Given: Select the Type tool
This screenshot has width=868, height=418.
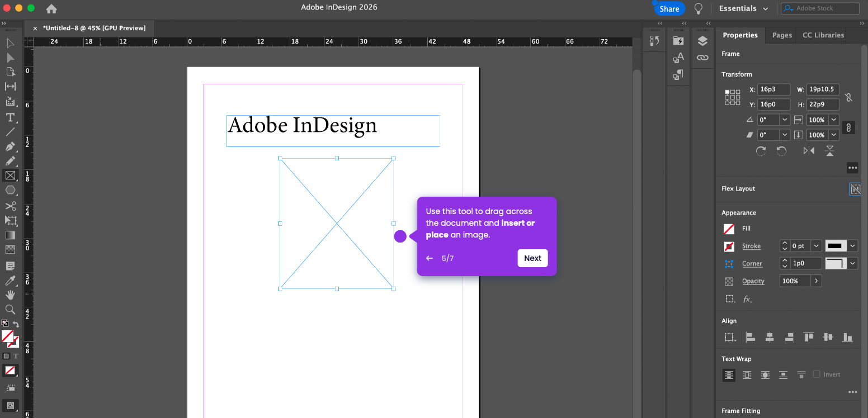Looking at the screenshot, I should coord(10,117).
